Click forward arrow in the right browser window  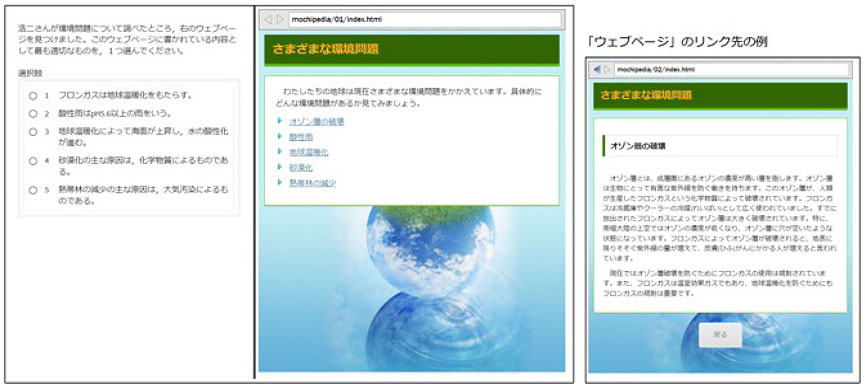coord(607,70)
